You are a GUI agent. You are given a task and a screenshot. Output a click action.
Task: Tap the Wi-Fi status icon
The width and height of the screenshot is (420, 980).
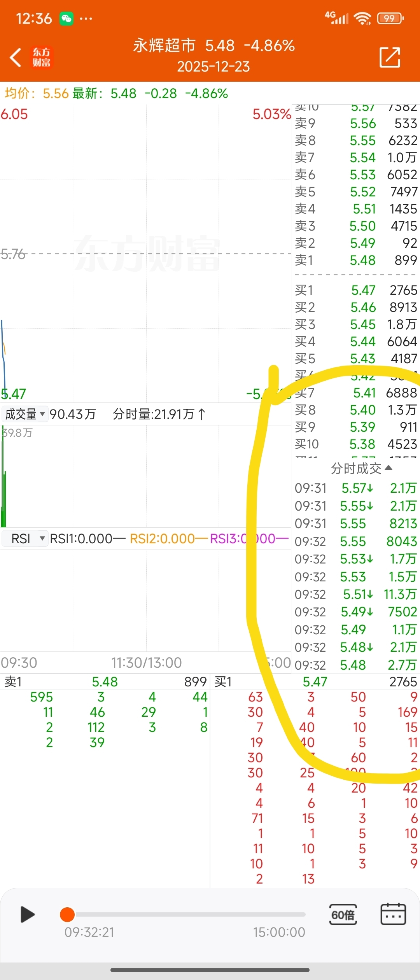click(363, 18)
